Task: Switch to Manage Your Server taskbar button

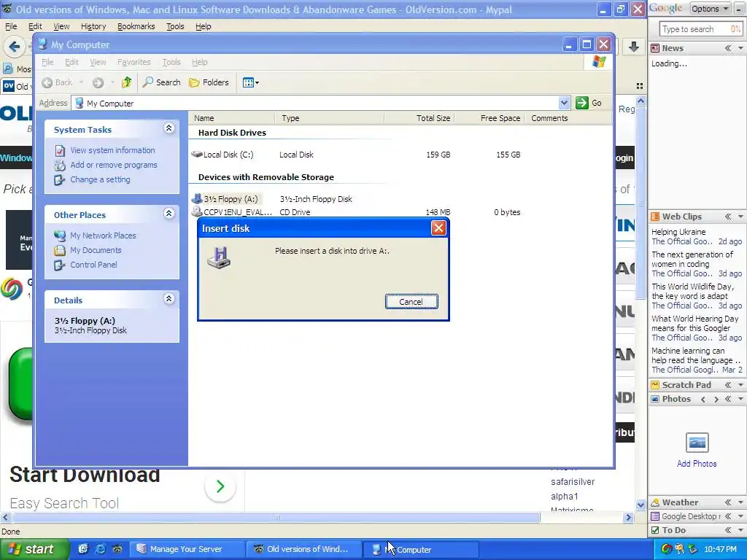Action: click(186, 549)
